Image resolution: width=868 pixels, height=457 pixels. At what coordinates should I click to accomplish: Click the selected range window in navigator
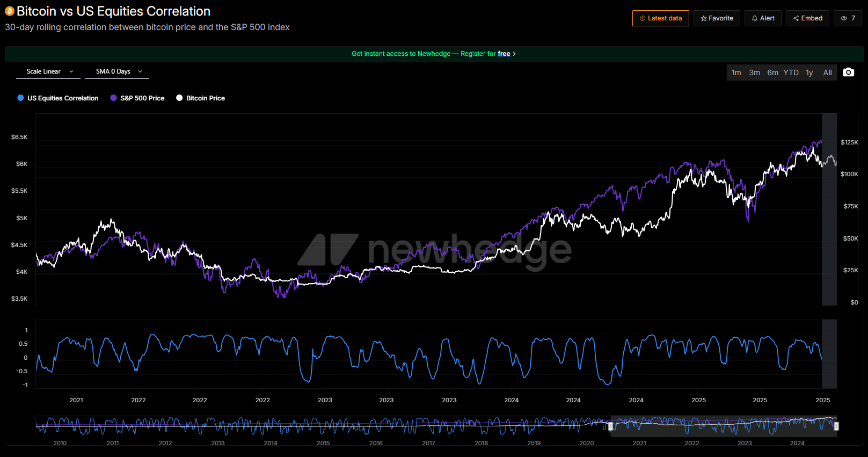pos(724,426)
